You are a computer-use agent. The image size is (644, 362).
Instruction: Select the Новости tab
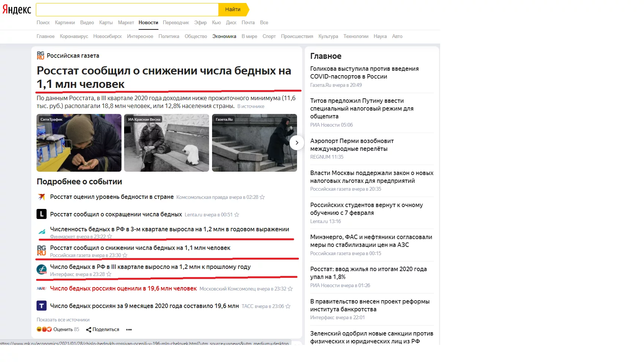pyautogui.click(x=148, y=22)
